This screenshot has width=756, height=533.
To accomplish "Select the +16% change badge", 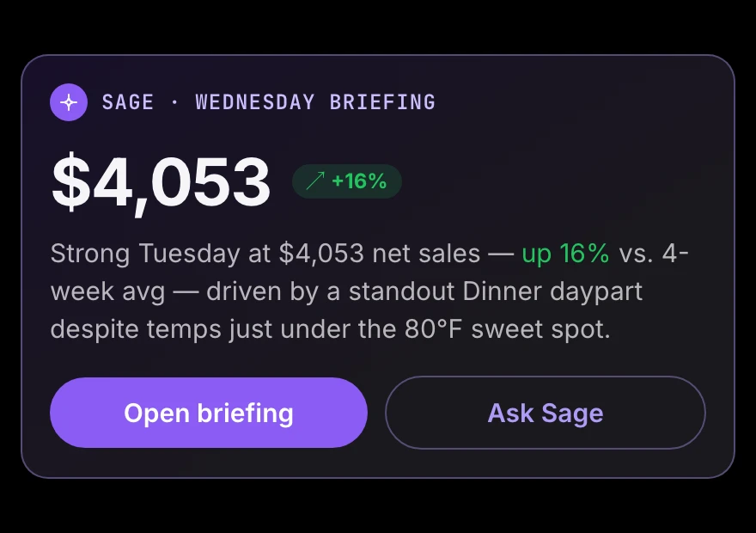I will pos(347,181).
